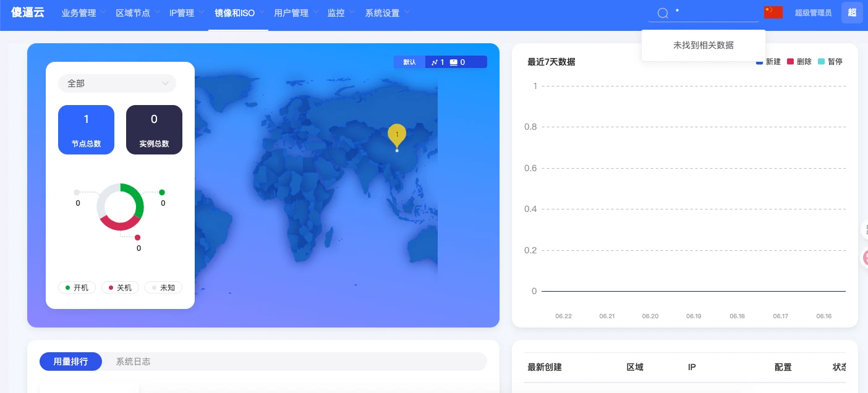Click the 默认 button on map
868x393 pixels.
(x=409, y=62)
